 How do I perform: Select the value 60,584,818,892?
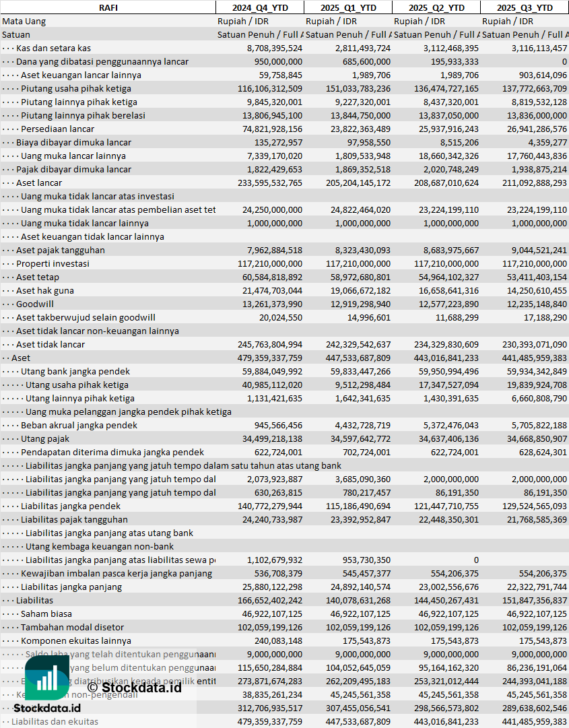point(273,277)
